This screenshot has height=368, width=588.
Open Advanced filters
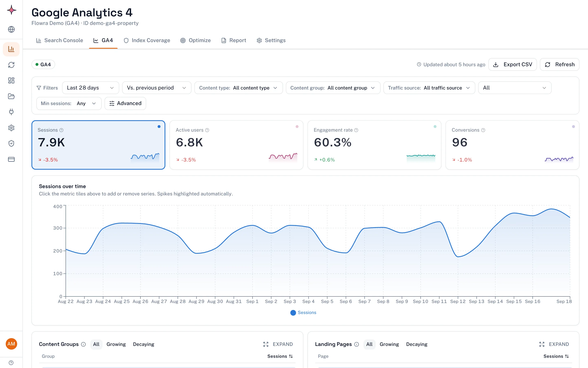pyautogui.click(x=125, y=103)
